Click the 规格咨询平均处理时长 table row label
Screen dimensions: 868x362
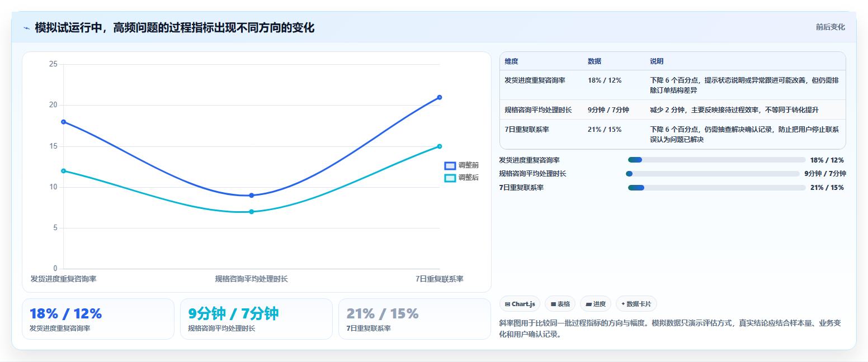click(x=538, y=110)
